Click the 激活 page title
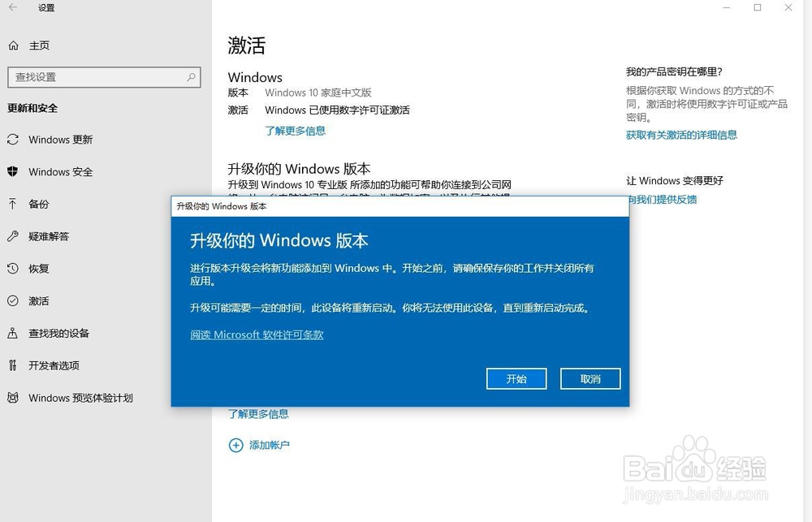The width and height of the screenshot is (812, 522). point(247,45)
